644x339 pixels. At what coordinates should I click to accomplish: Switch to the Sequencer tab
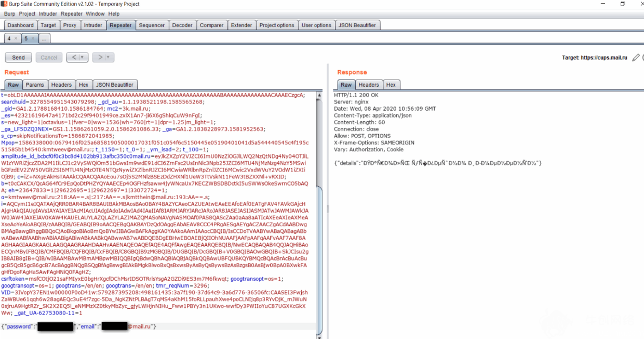pyautogui.click(x=152, y=25)
